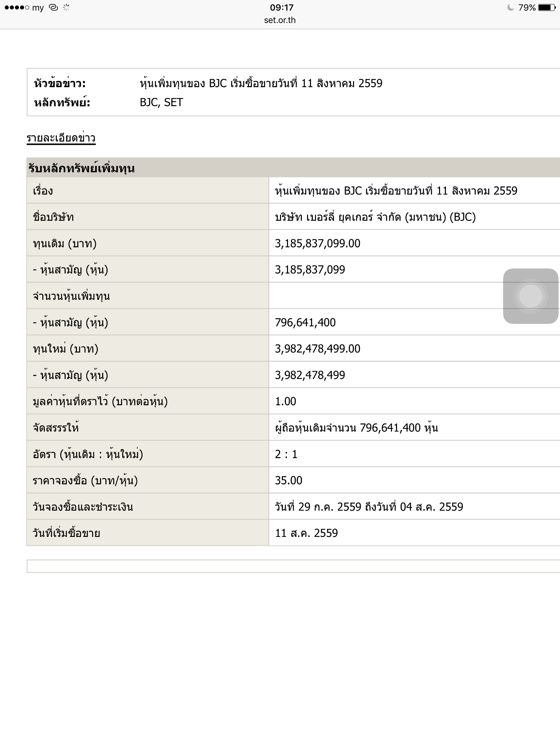
Task: Select share count 3,982,478,499
Action: [310, 375]
